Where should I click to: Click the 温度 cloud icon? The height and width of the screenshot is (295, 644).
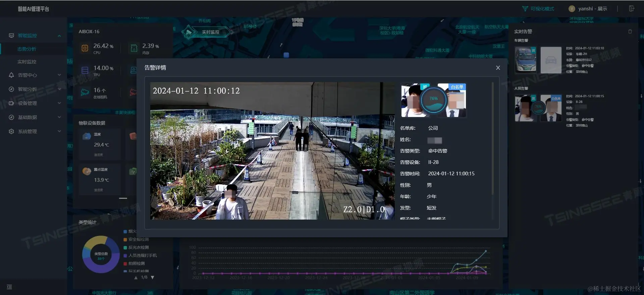click(87, 136)
